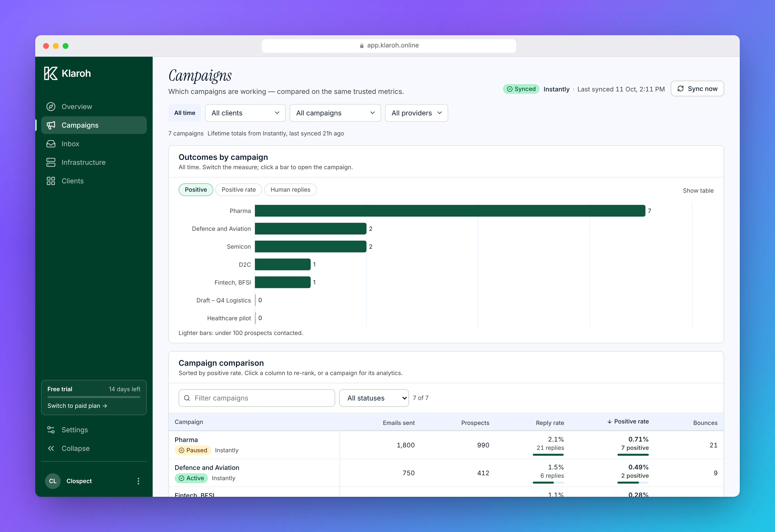The image size is (775, 532).
Task: Click the lock icon in address bar
Action: 362,46
